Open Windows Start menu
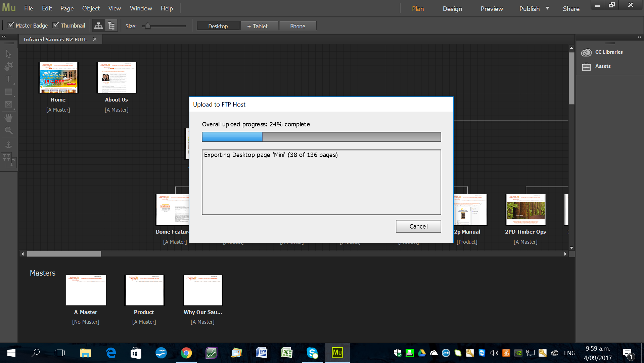The height and width of the screenshot is (363, 644). tap(11, 353)
